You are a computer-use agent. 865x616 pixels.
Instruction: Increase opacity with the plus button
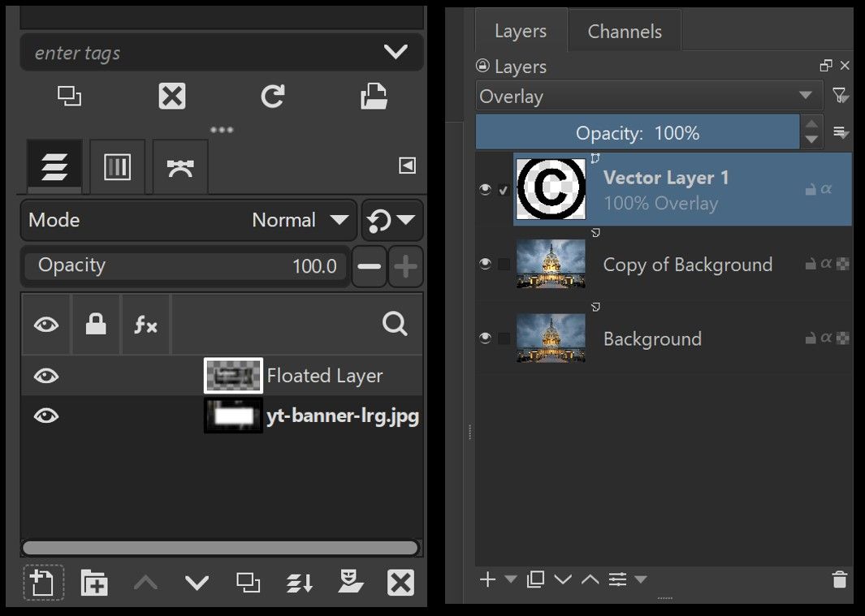point(405,266)
